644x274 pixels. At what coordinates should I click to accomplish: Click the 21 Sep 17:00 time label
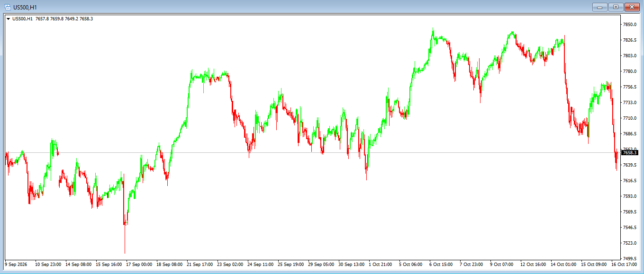200,265
